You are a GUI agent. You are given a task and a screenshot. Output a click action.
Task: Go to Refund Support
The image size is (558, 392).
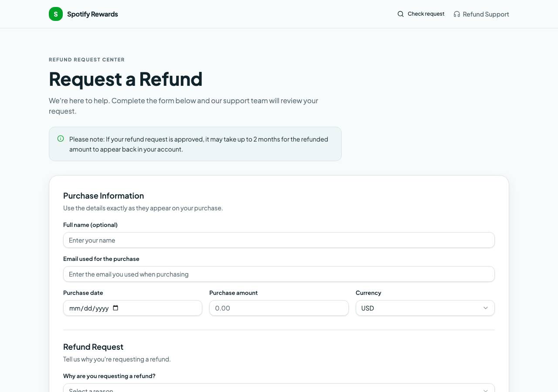coord(481,14)
